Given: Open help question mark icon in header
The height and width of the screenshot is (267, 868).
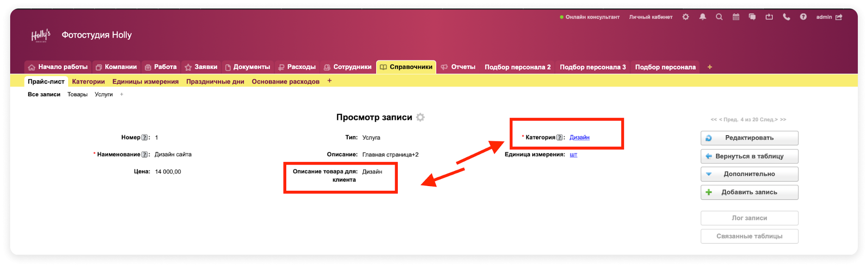Looking at the screenshot, I should click(x=803, y=17).
